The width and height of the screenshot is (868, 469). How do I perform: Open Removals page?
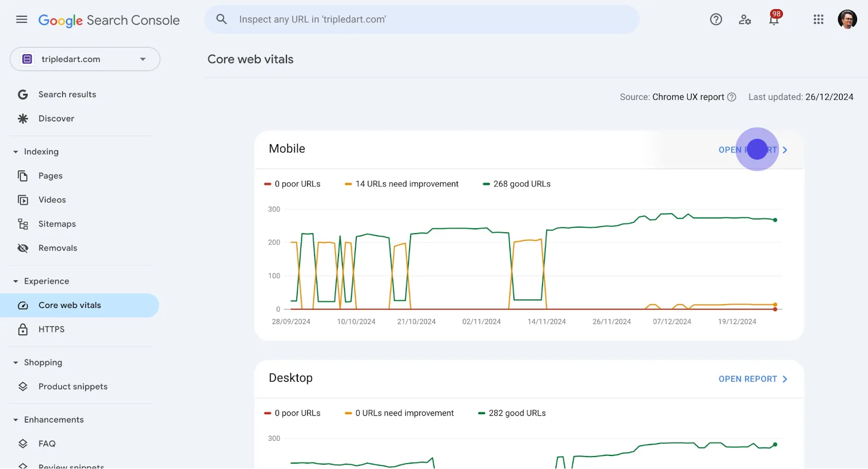(x=58, y=248)
